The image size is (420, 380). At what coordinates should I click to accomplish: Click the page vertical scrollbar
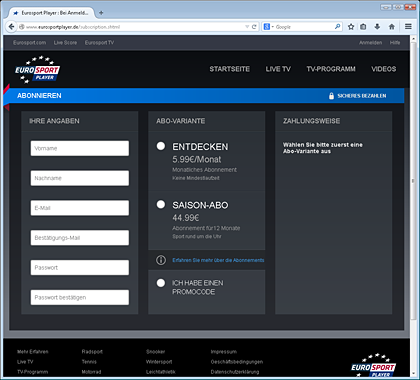(x=413, y=181)
